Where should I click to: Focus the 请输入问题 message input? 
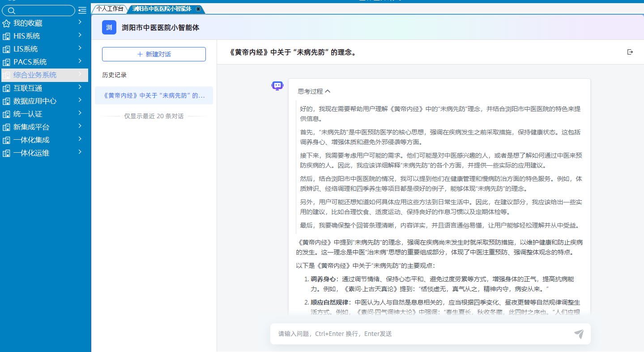coord(423,334)
